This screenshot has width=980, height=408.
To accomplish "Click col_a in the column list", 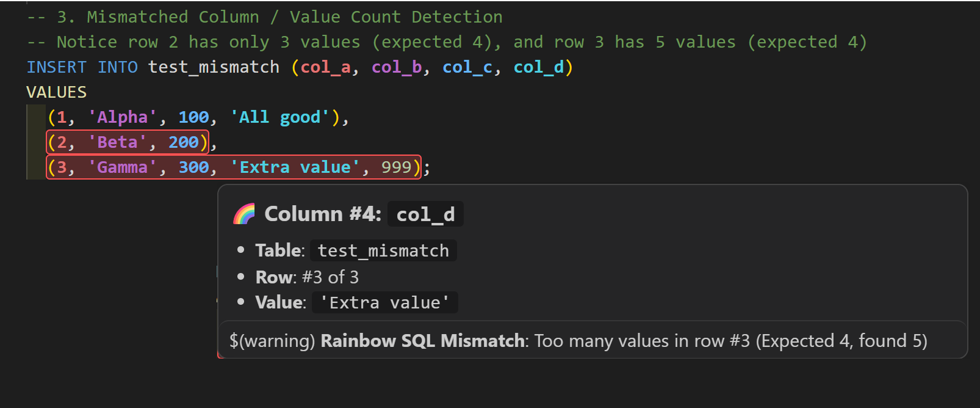I will (x=326, y=67).
